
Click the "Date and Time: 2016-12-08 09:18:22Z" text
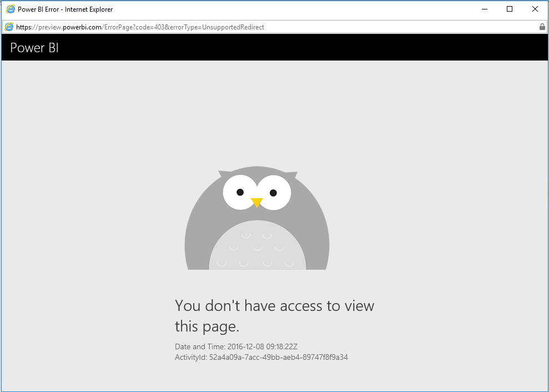[x=236, y=346]
